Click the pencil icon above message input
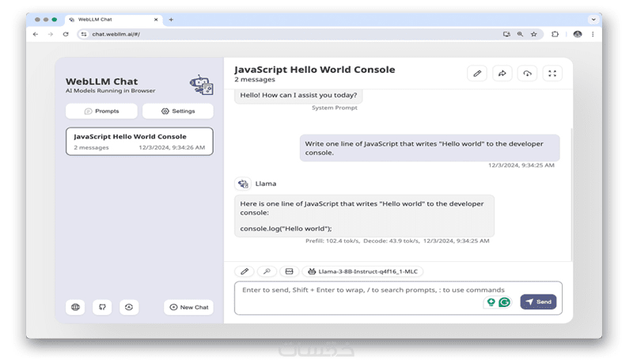This screenshot has width=633, height=364. 244,271
